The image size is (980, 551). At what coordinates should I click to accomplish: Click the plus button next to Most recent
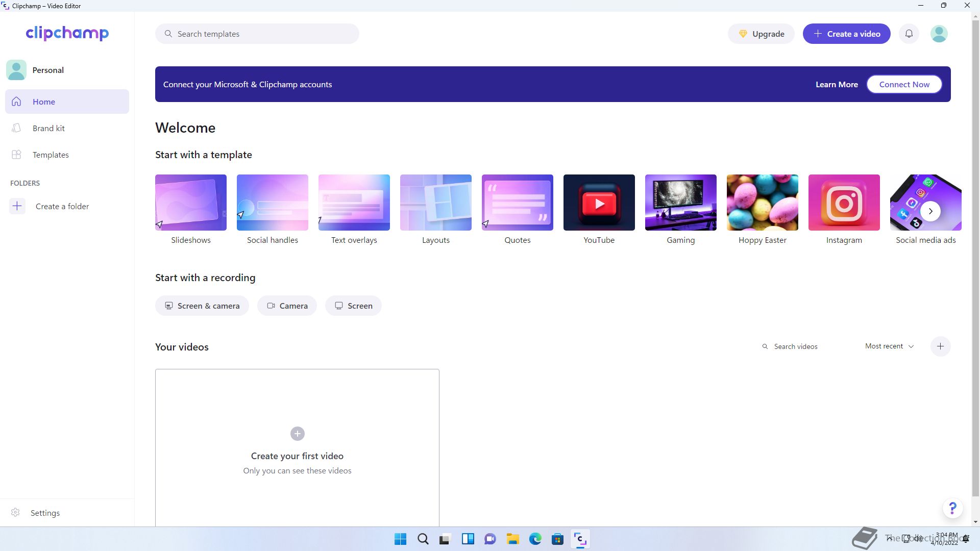(x=940, y=346)
